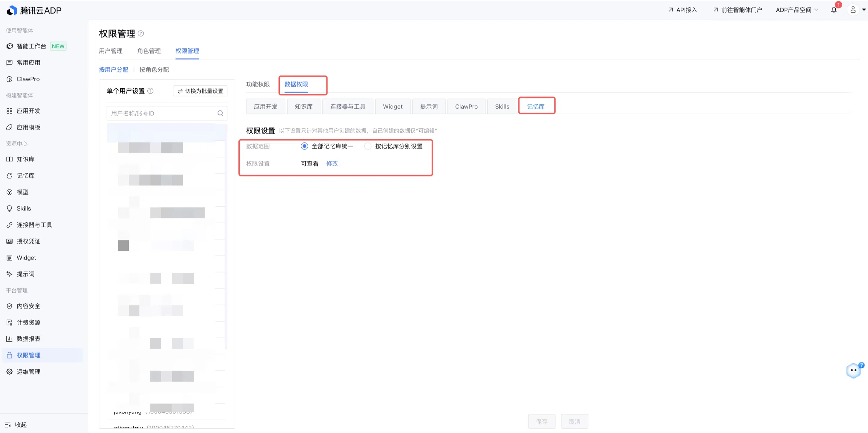Switch to the 角色管理 tab
The width and height of the screenshot is (868, 433).
click(x=149, y=51)
